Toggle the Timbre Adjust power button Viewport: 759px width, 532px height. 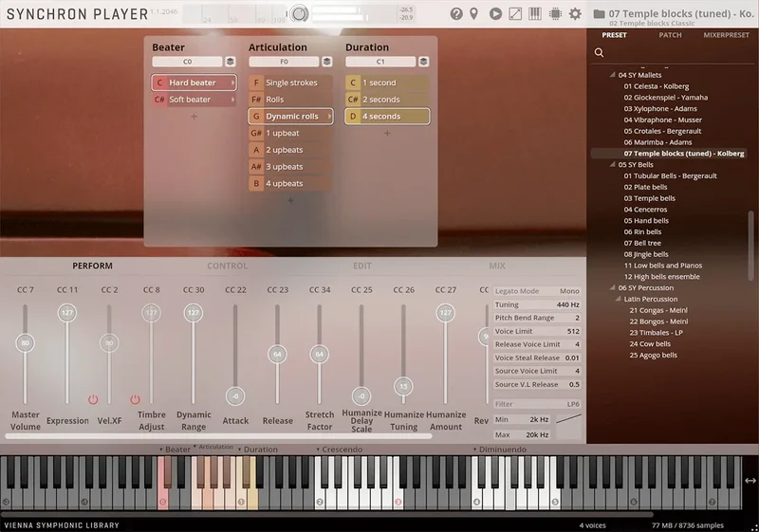coord(135,399)
